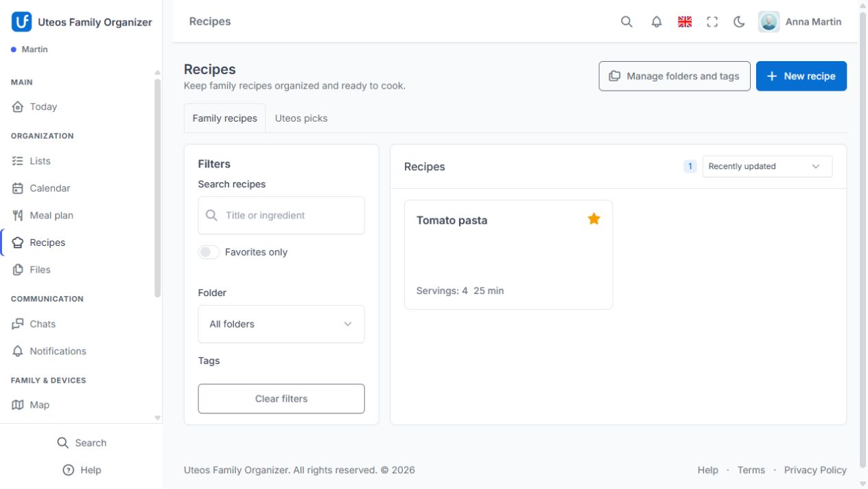Focus the Title or ingredient search field

(281, 216)
